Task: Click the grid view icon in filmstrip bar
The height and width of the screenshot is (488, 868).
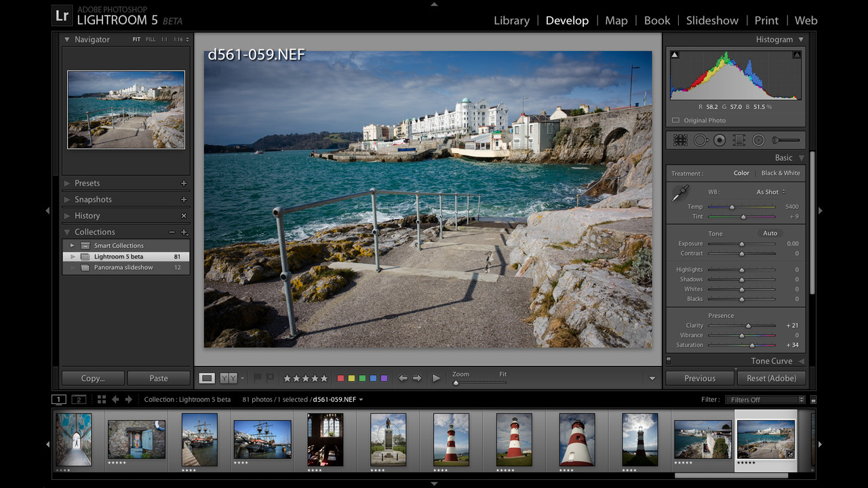Action: (102, 400)
